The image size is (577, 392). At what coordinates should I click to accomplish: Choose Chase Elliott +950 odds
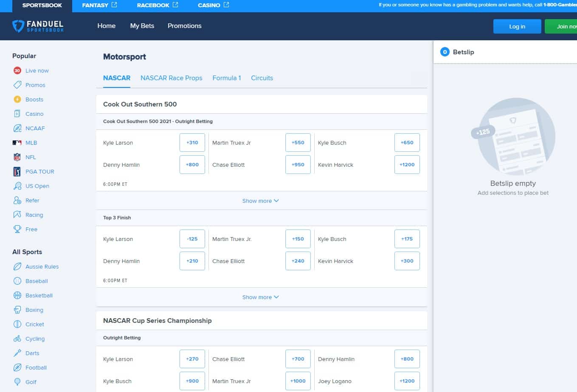pos(298,165)
